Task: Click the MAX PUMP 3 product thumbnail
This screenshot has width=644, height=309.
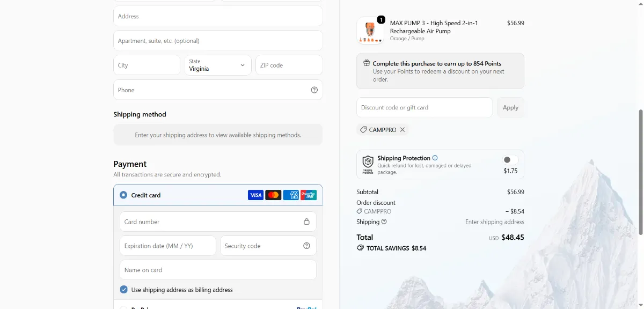Action: [370, 31]
